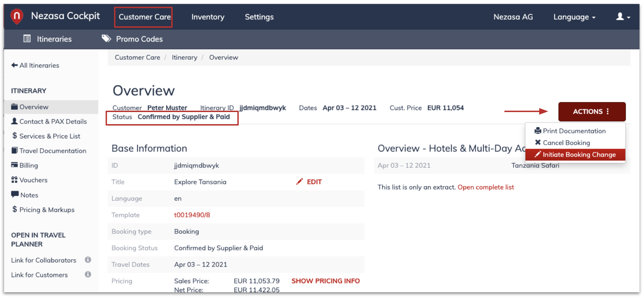
Task: Click the status Confirmed by Supplier & Paid header
Action: (184, 117)
